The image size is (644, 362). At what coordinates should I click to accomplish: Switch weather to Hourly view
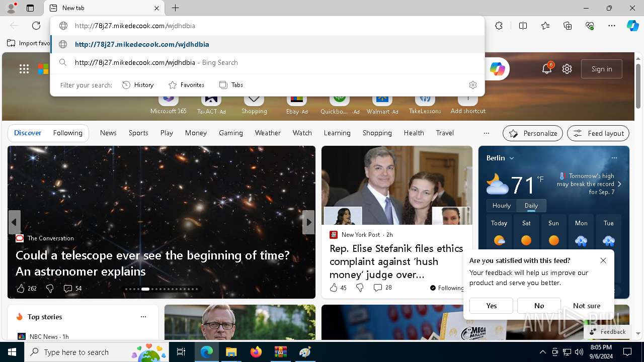502,206
